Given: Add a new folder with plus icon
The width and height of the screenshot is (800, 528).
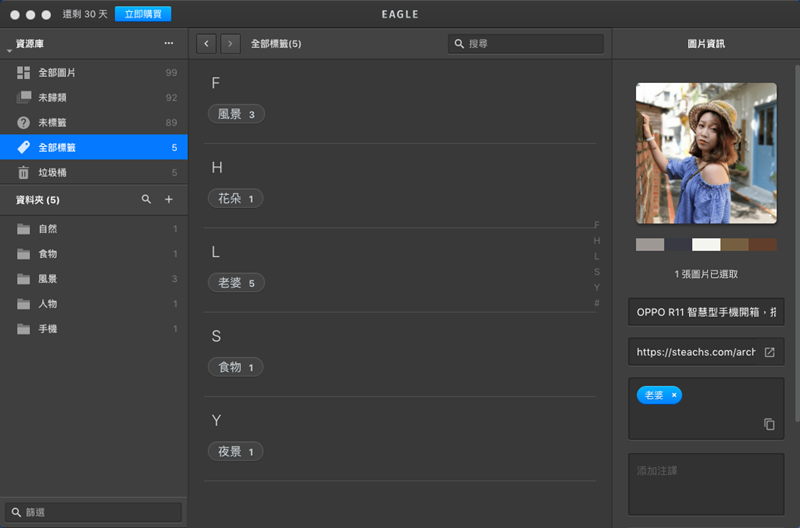Looking at the screenshot, I should click(169, 200).
